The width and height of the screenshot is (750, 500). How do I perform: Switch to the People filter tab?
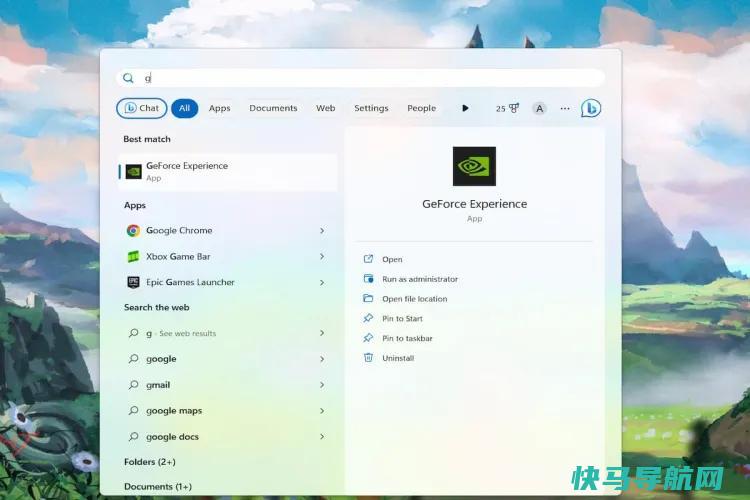[x=421, y=108]
